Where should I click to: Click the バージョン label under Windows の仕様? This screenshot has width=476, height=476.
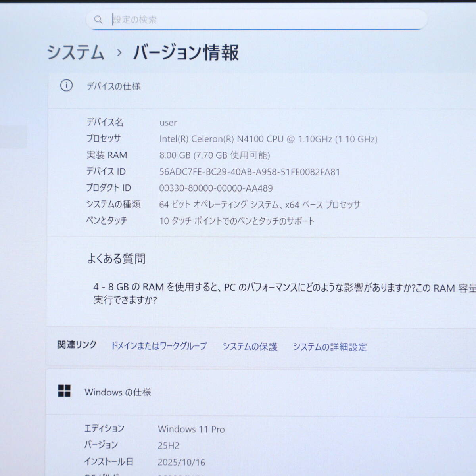coord(101,445)
